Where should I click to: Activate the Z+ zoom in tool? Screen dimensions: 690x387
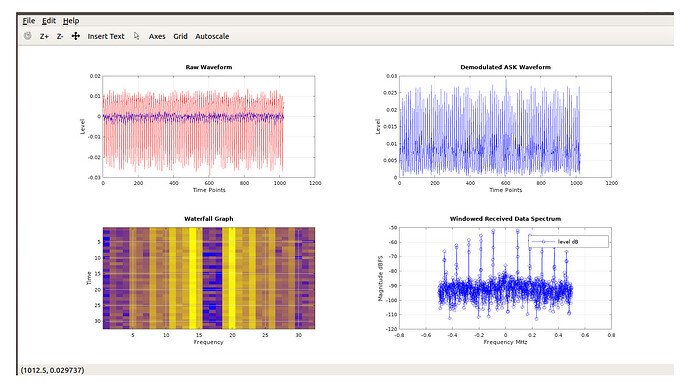(x=44, y=37)
